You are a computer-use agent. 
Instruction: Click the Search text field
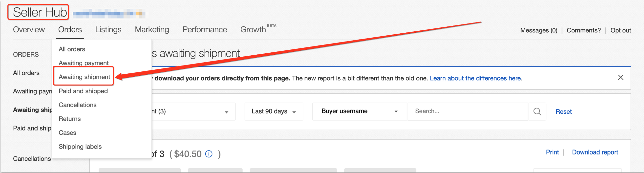(x=468, y=111)
